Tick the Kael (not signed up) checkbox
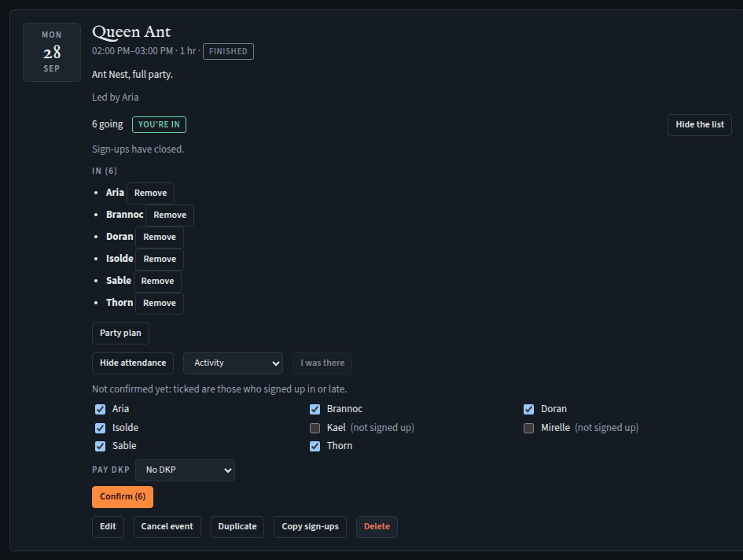The width and height of the screenshot is (743, 560). (314, 428)
